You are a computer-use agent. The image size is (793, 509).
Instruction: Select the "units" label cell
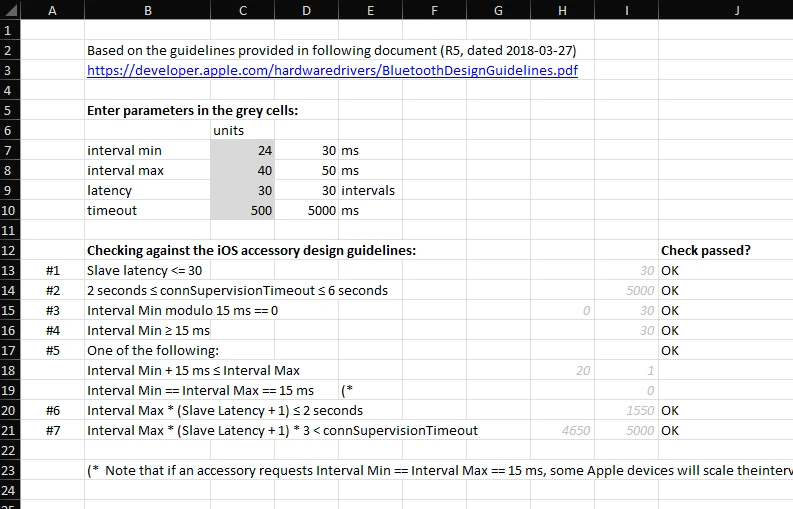pyautogui.click(x=229, y=131)
